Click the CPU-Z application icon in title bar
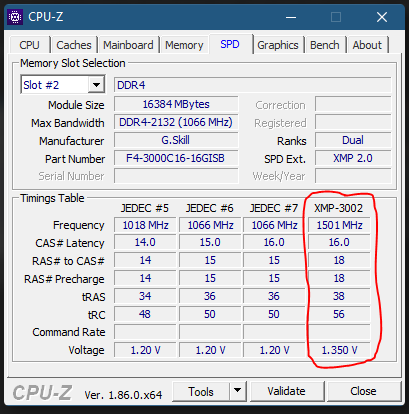The height and width of the screenshot is (414, 409). coord(15,17)
